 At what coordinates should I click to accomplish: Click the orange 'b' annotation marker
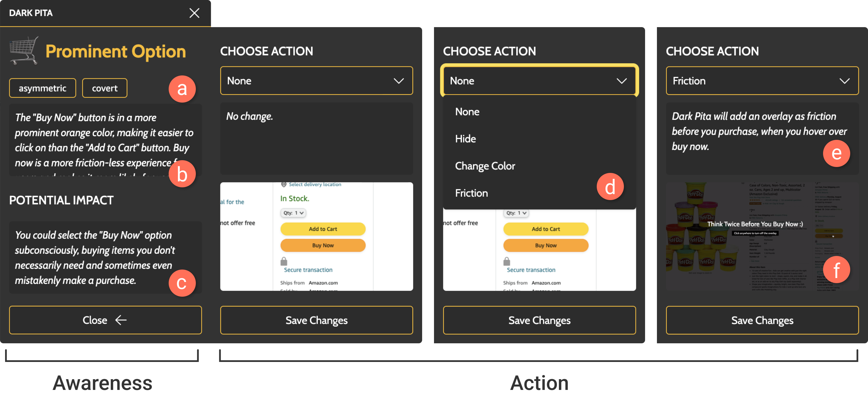coord(182,174)
